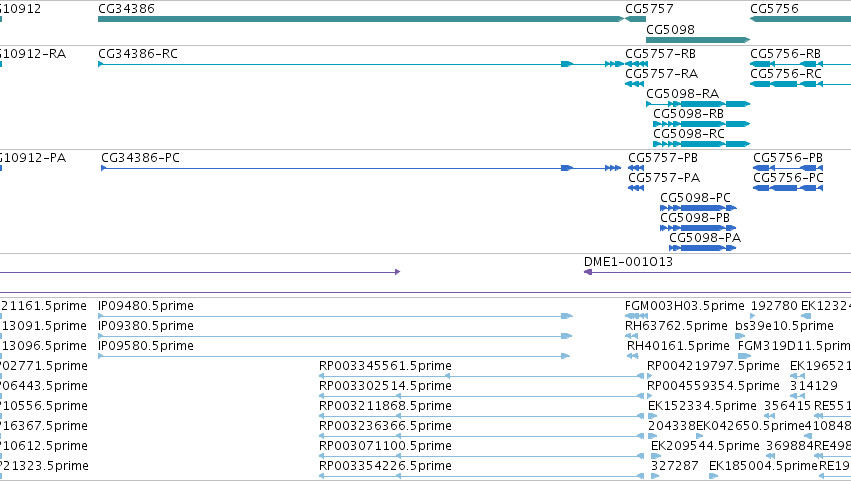The width and height of the screenshot is (851, 481).
Task: Select the RP003236366.5prime read
Action: [481, 436]
